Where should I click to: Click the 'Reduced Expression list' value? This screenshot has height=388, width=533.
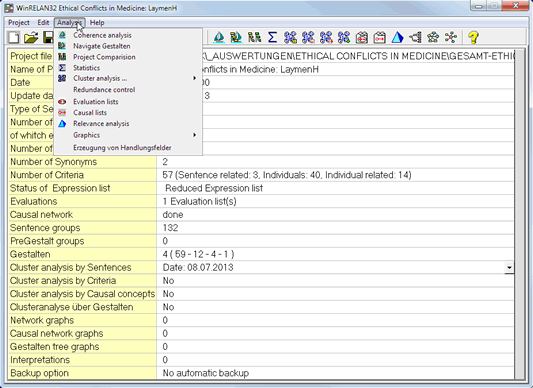(214, 188)
